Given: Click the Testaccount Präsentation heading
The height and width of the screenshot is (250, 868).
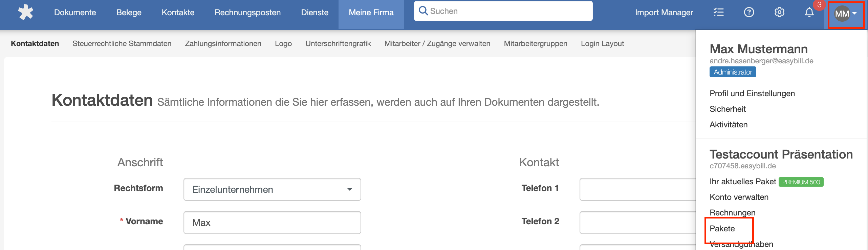Looking at the screenshot, I should tap(781, 154).
